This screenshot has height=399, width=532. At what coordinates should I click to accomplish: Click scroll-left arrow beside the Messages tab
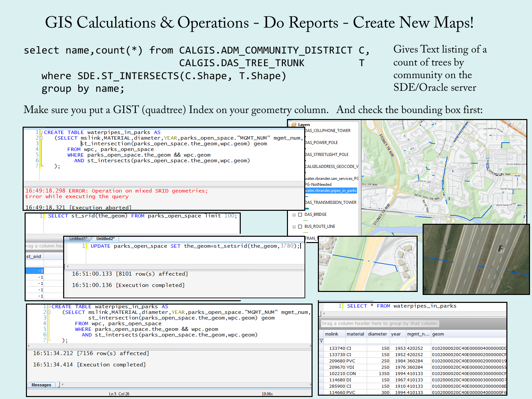[x=63, y=385]
